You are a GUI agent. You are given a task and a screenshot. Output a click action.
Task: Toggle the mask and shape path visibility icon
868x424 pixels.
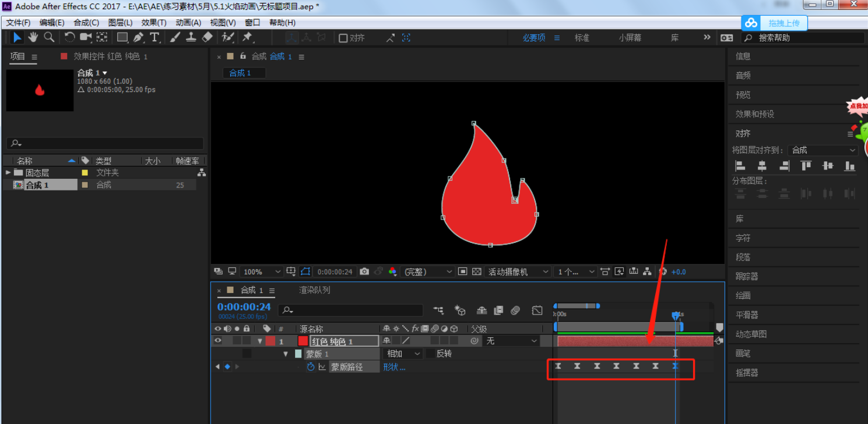tap(305, 271)
